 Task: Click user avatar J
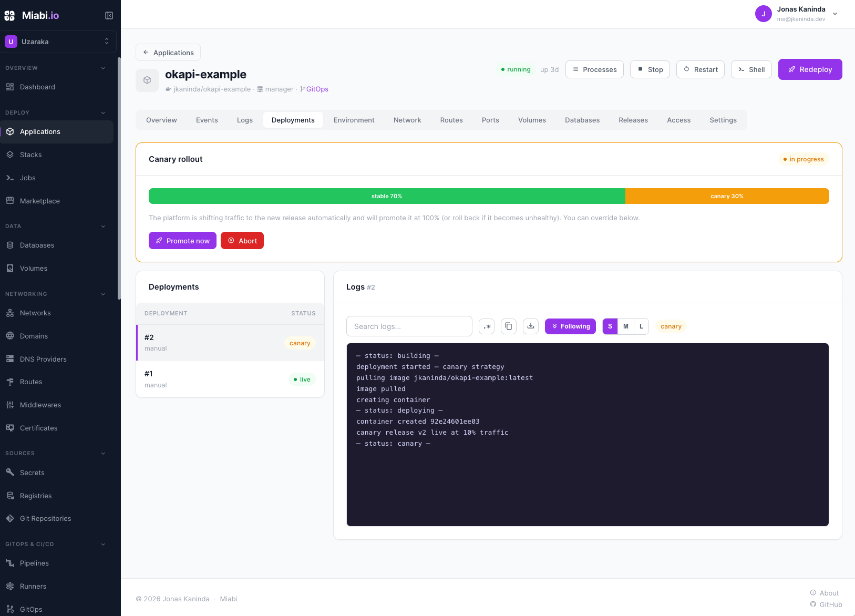click(764, 14)
